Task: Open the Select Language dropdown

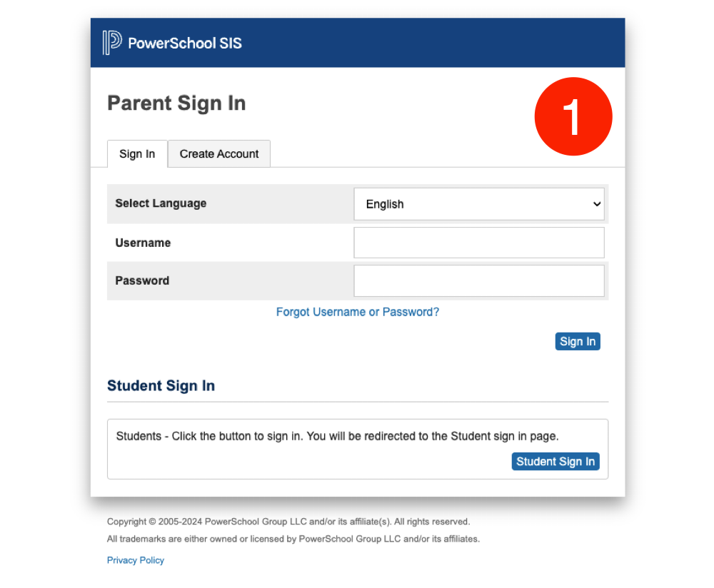Action: tap(479, 204)
